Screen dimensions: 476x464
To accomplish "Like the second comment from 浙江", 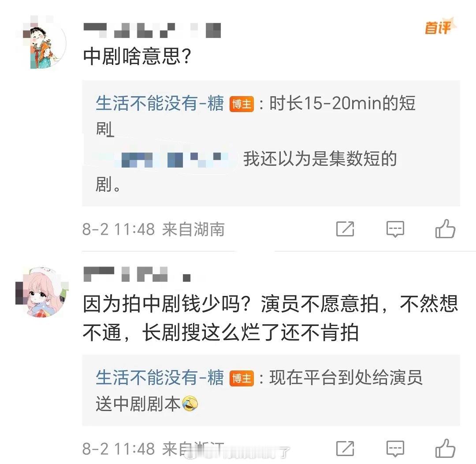I will [445, 448].
